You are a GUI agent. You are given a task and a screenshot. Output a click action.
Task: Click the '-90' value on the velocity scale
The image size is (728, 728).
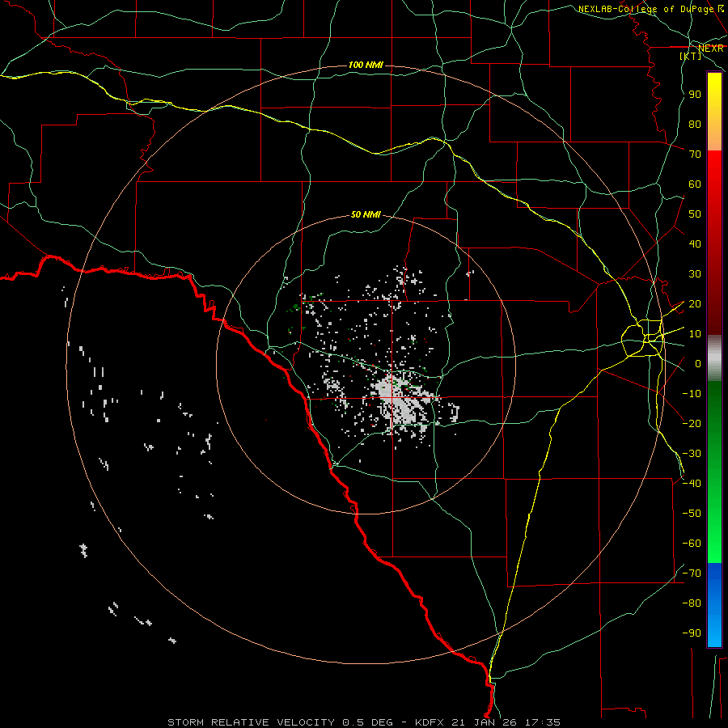click(x=692, y=633)
